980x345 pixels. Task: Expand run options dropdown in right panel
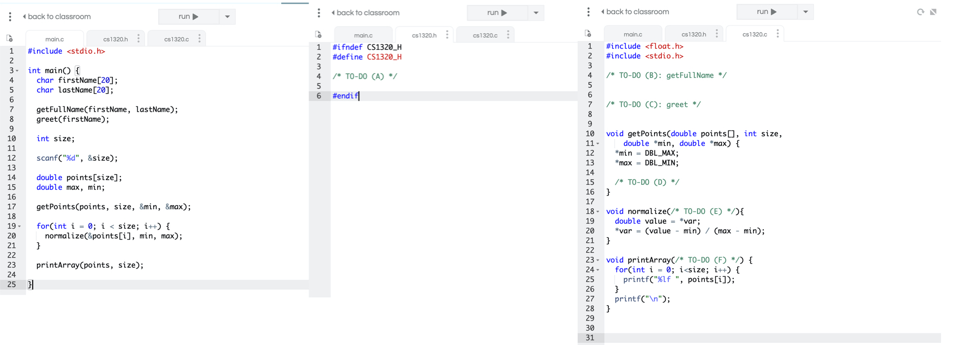point(805,12)
